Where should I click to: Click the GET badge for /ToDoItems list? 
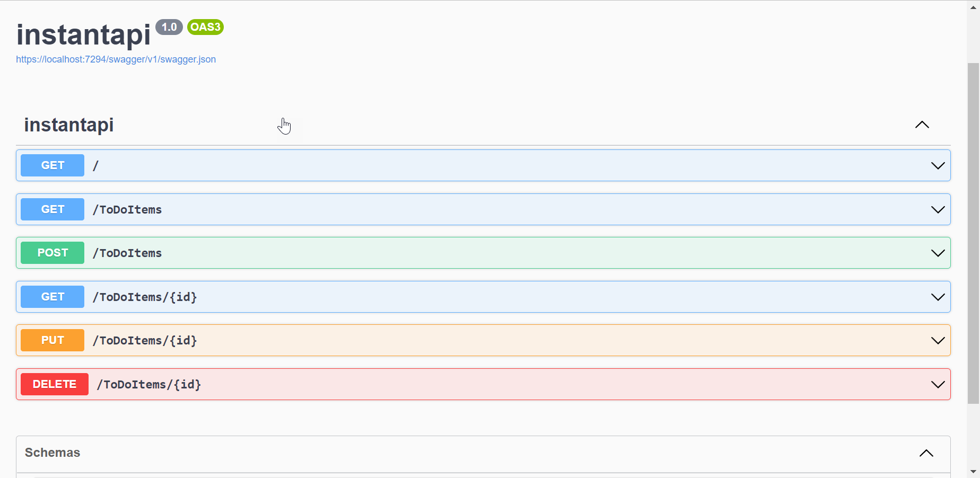click(52, 209)
